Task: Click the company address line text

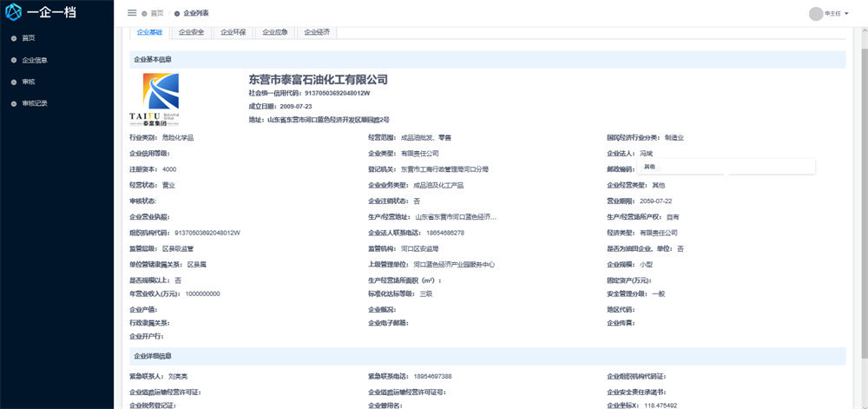Action: 319,120
